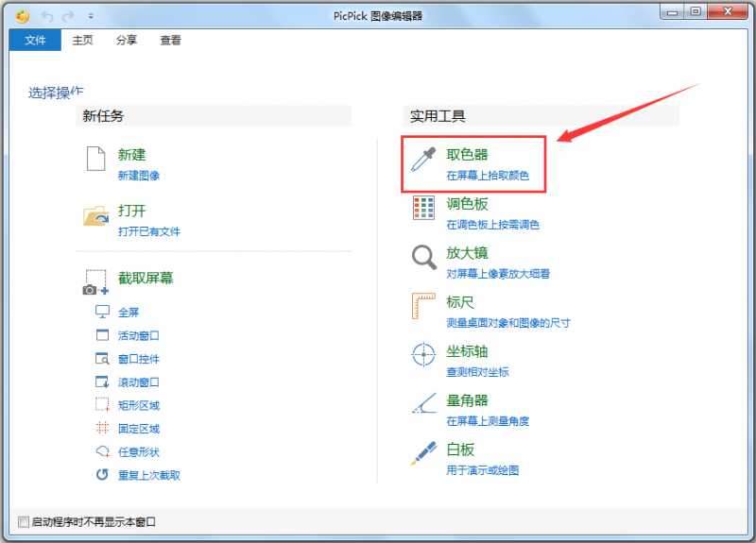The width and height of the screenshot is (756, 543).
Task: Open the Crosshair (坐标轴) icon
Action: (x=423, y=356)
